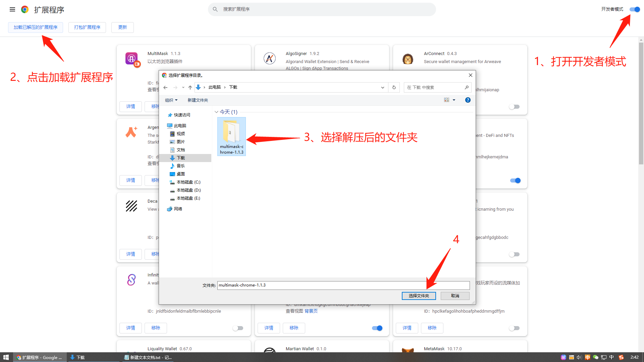The width and height of the screenshot is (644, 362).
Task: Click the ArConnect hedgehog icon
Action: pyautogui.click(x=408, y=59)
